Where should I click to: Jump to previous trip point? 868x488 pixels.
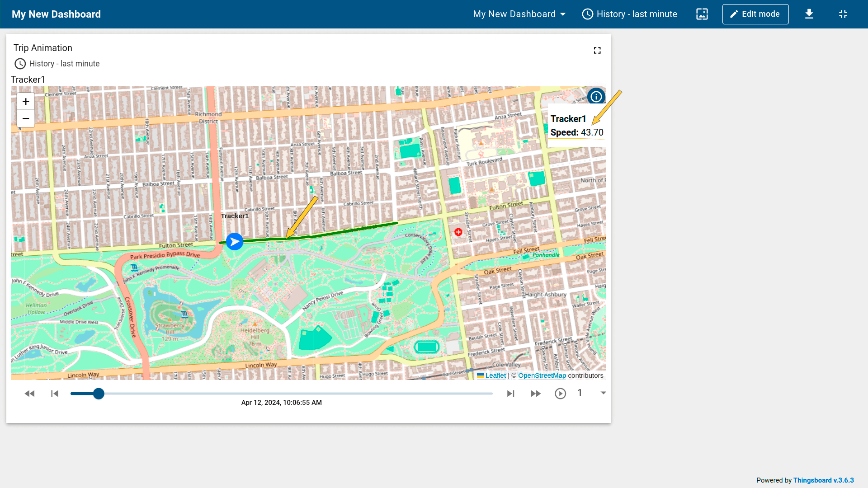pyautogui.click(x=55, y=394)
